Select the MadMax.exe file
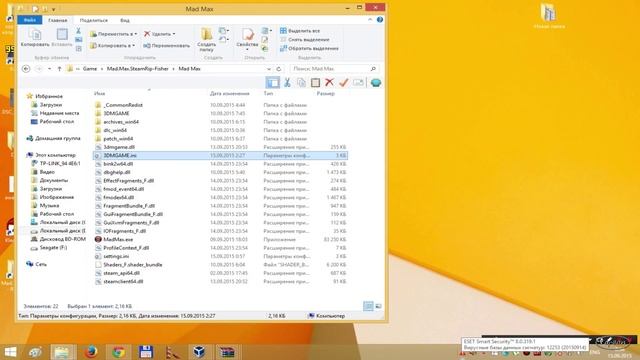The image size is (640, 360). 118,240
